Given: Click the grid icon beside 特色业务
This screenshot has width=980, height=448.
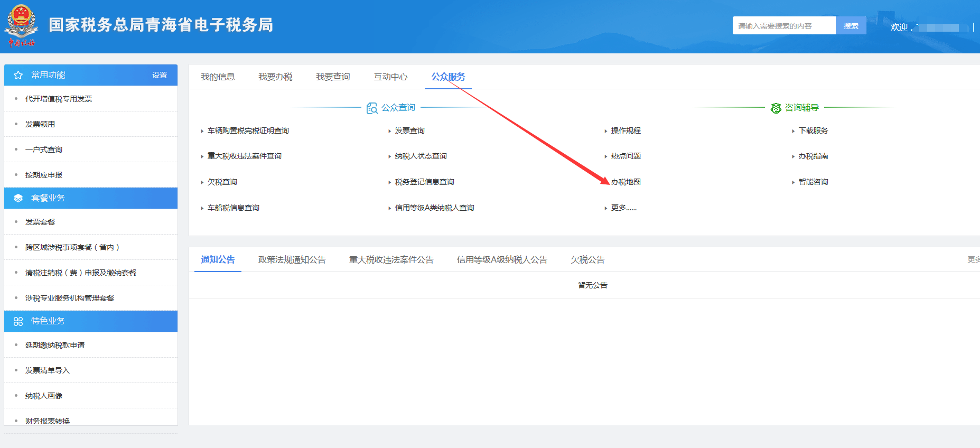Looking at the screenshot, I should coord(18,321).
